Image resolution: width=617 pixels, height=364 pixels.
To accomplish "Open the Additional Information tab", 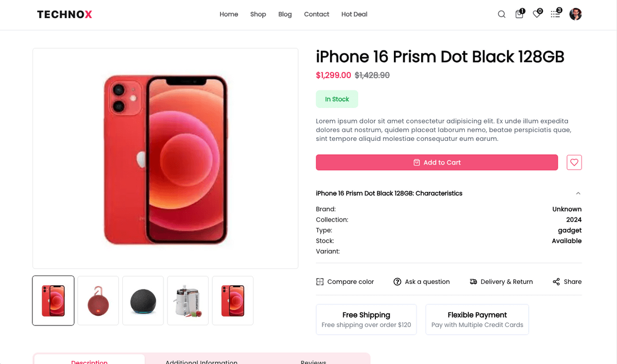I will pyautogui.click(x=201, y=361).
